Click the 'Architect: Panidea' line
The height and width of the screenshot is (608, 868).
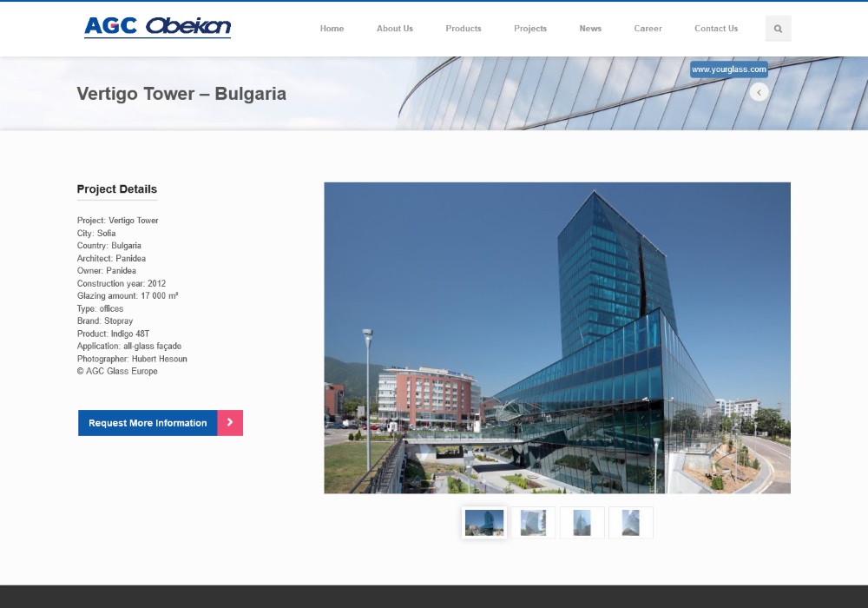pyautogui.click(x=111, y=258)
